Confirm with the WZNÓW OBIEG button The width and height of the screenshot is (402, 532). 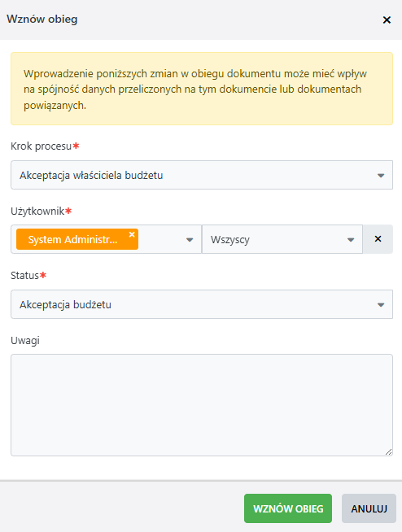[288, 508]
